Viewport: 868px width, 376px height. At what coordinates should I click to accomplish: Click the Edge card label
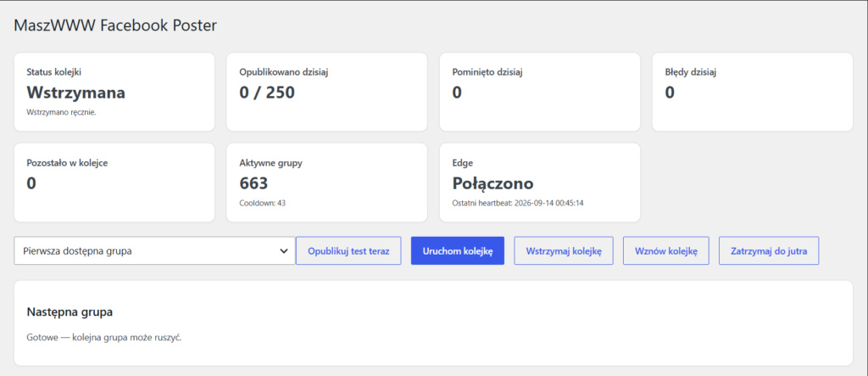click(x=462, y=163)
